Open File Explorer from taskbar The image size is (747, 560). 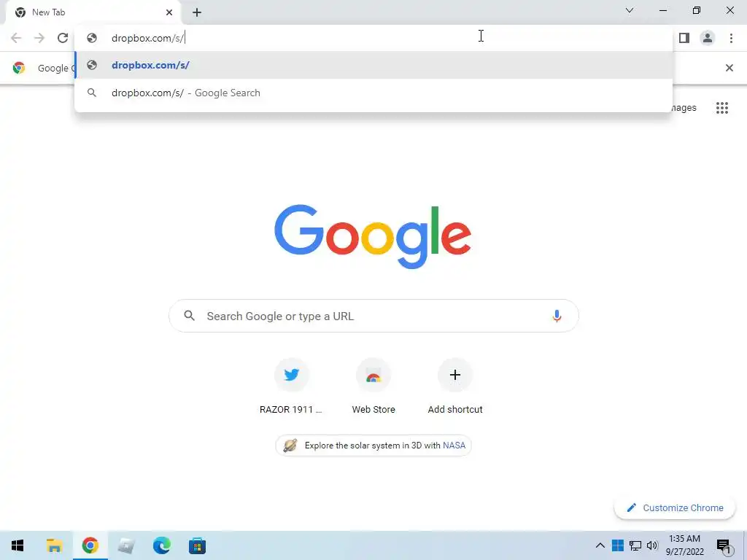(54, 545)
